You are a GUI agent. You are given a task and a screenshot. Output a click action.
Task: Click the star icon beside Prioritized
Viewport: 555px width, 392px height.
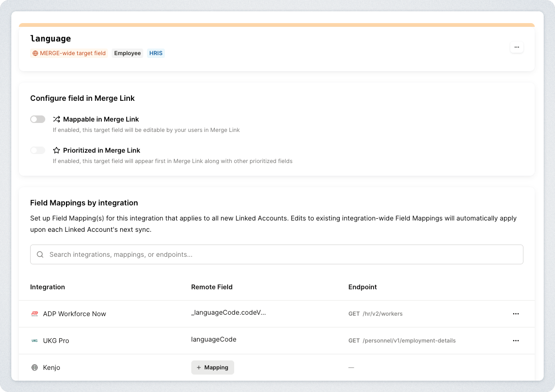(57, 150)
